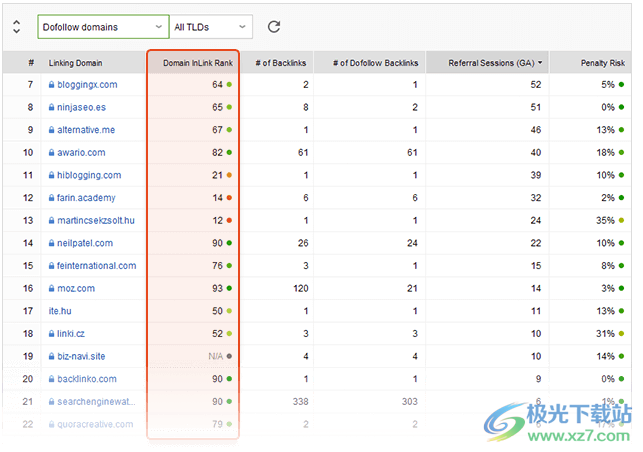Open the backlinko.com link
This screenshot has width=643, height=452.
[87, 379]
